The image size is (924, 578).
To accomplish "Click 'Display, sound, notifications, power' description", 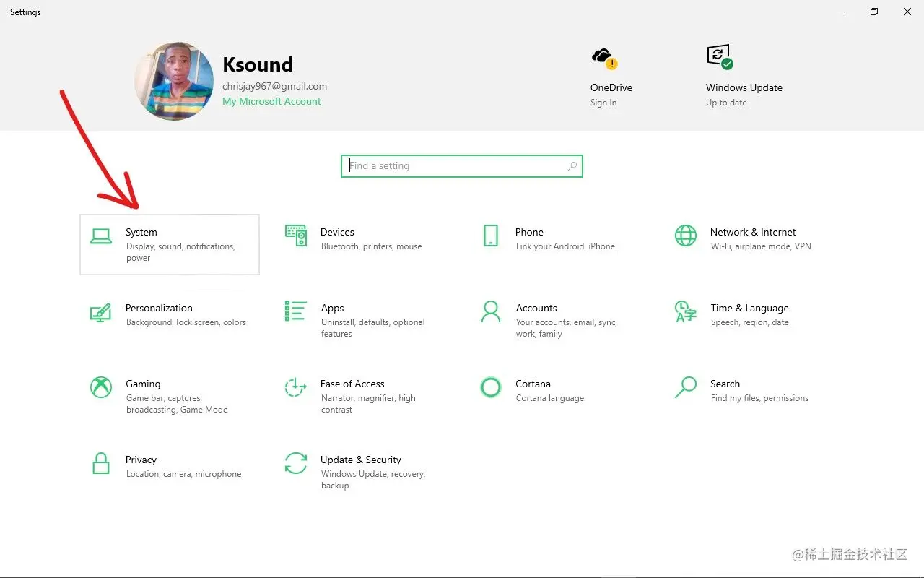I will pos(180,252).
